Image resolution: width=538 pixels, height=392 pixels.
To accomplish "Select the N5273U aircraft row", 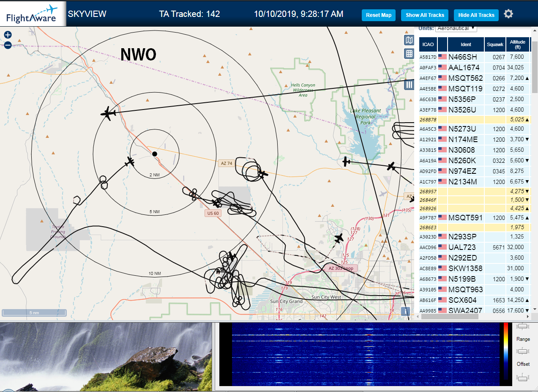I will click(x=475, y=129).
